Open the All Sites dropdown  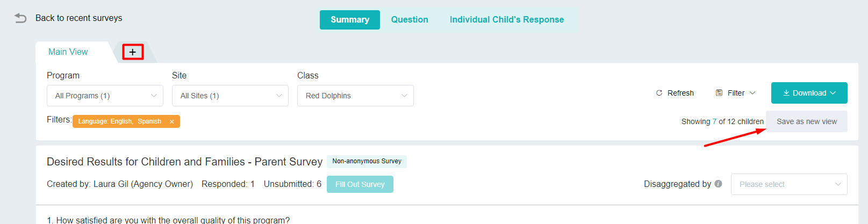click(x=230, y=96)
